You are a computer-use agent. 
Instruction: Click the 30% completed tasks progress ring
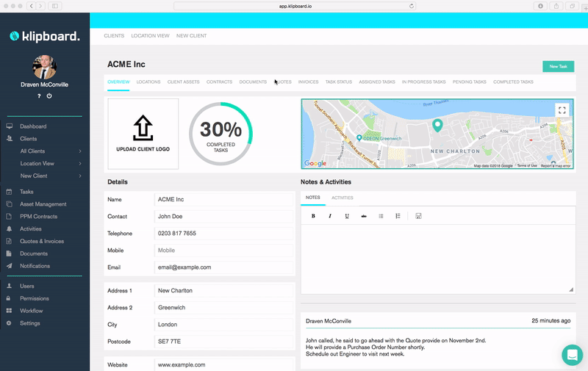point(220,134)
